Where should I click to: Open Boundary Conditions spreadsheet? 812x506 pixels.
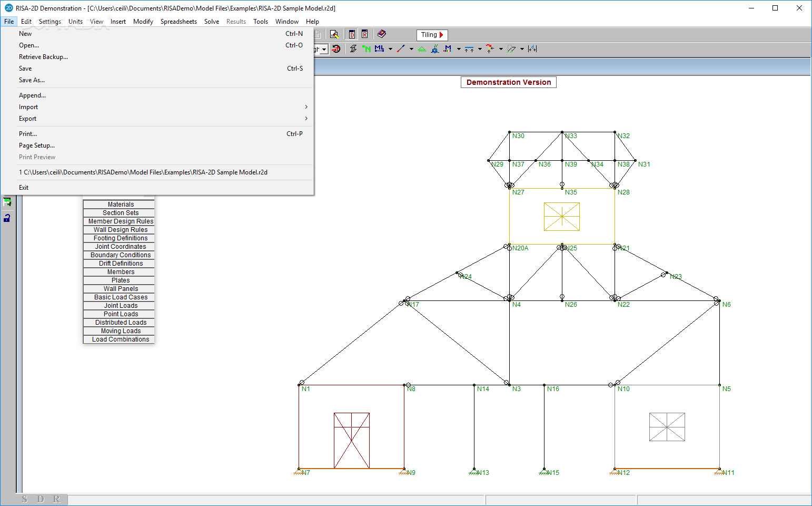(119, 255)
